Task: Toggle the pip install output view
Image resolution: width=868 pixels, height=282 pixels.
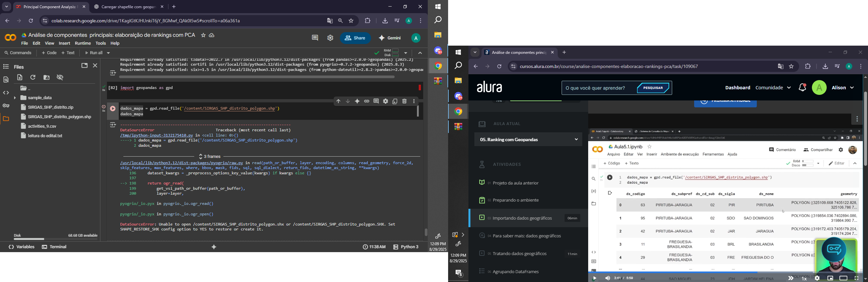Action: pyautogui.click(x=113, y=73)
